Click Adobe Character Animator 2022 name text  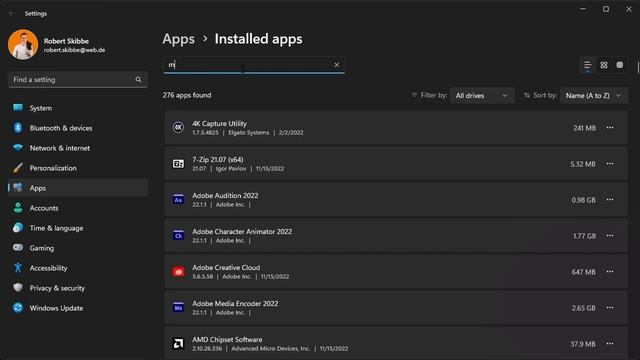[242, 231]
